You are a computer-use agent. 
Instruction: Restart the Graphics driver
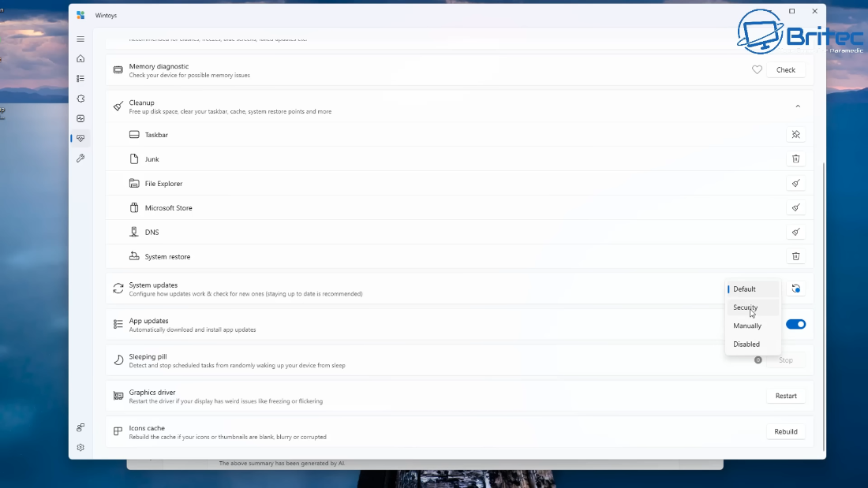[x=785, y=396]
